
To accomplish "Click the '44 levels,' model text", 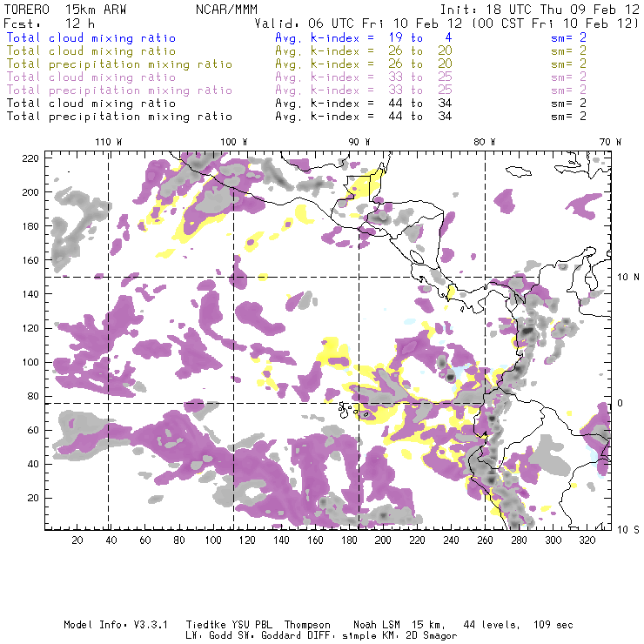I will (492, 625).
